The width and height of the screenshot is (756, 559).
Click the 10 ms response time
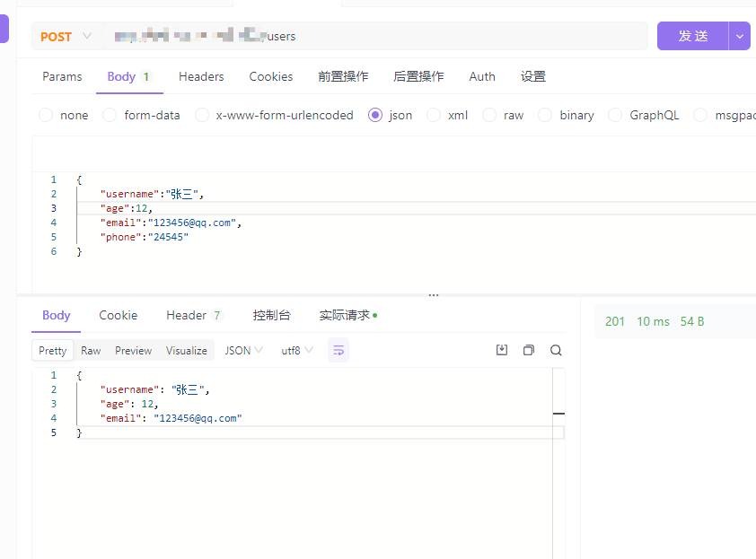click(653, 321)
